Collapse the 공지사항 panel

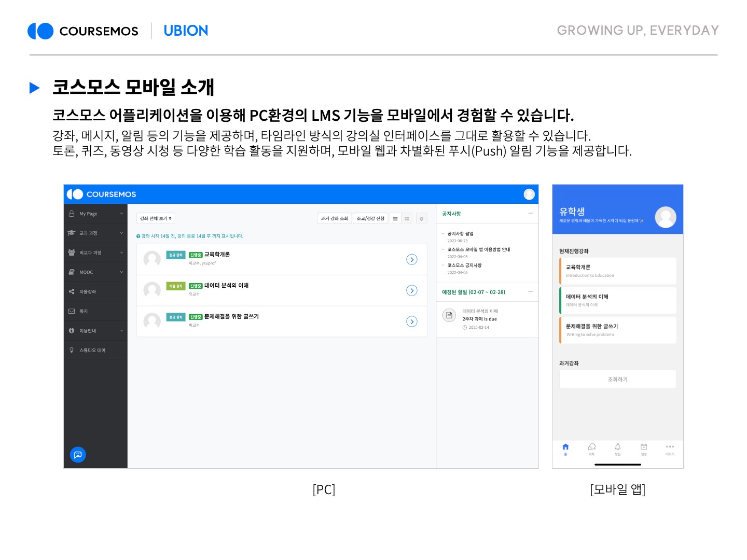(530, 214)
